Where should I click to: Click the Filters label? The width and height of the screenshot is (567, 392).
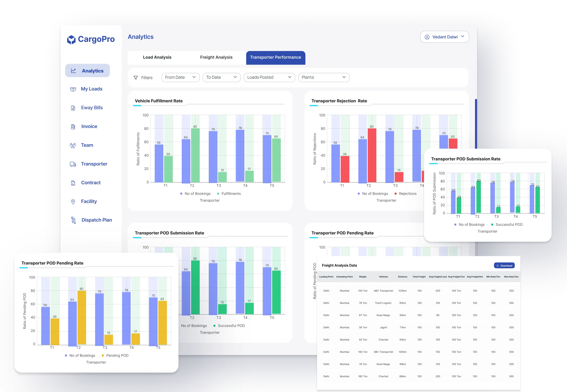click(147, 78)
